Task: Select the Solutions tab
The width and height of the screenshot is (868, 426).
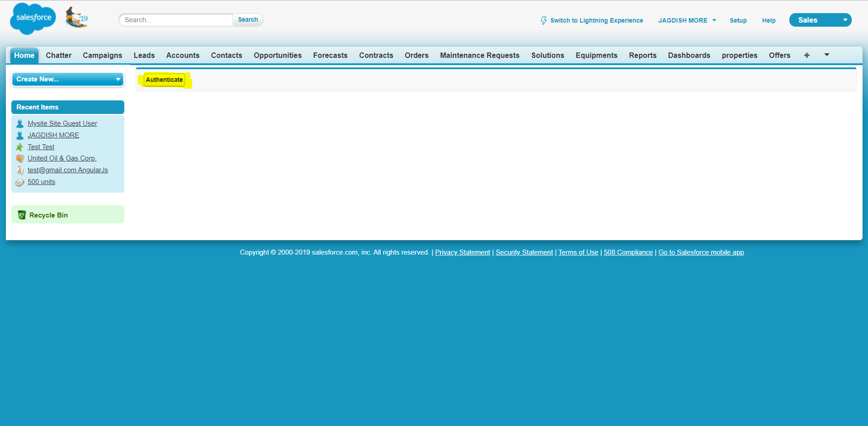Action: point(547,55)
